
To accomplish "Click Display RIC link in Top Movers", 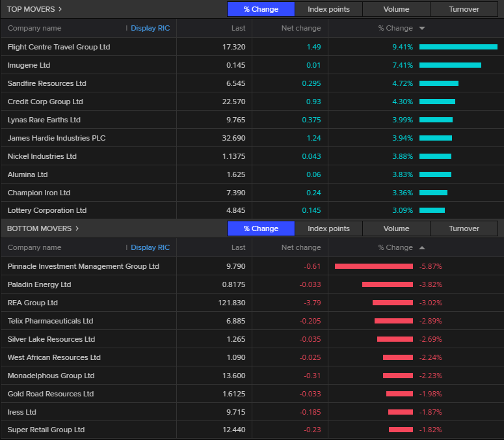I will point(150,28).
